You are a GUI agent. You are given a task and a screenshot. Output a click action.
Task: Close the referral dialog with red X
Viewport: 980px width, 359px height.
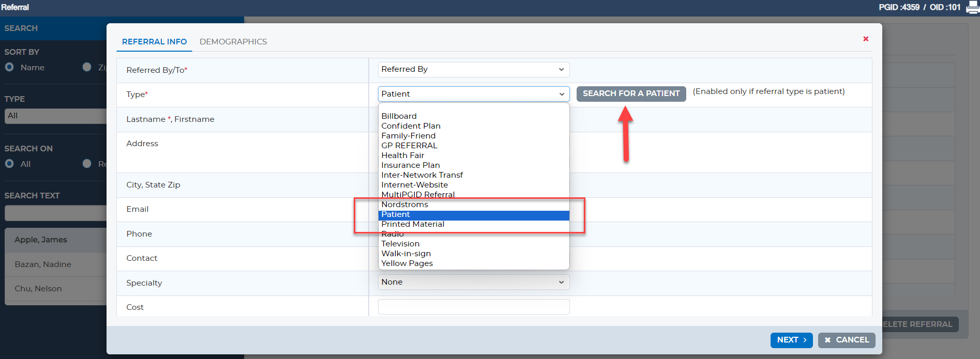click(x=866, y=39)
